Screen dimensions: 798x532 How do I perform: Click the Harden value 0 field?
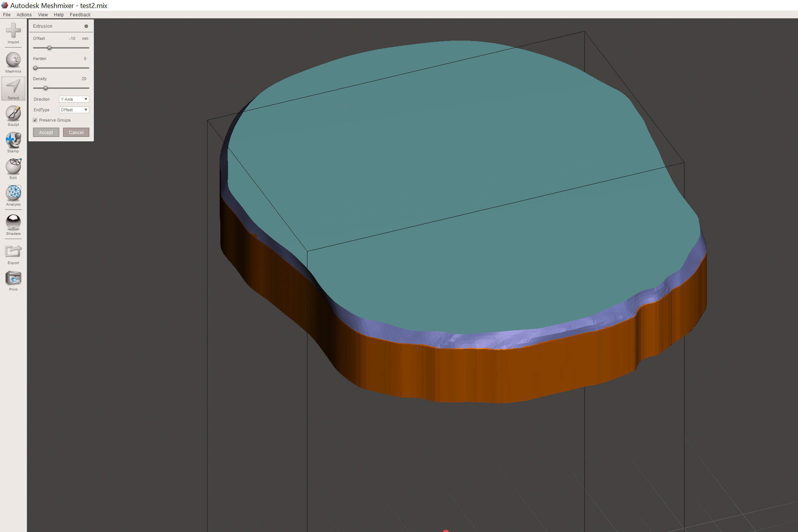[85, 59]
